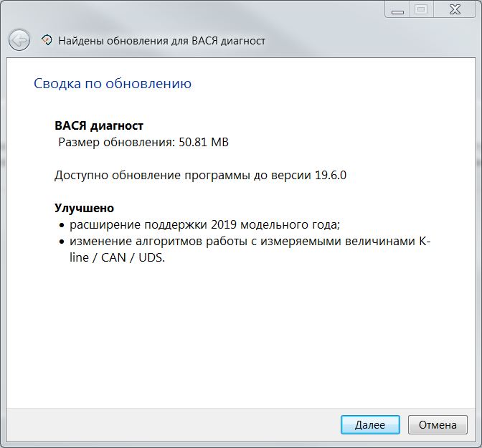The image size is (482, 448).
Task: Click the disabled maximize window button
Action: [x=421, y=9]
